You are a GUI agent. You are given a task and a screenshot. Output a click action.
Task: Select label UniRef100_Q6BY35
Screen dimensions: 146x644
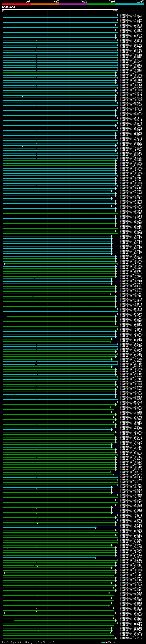[131, 598]
